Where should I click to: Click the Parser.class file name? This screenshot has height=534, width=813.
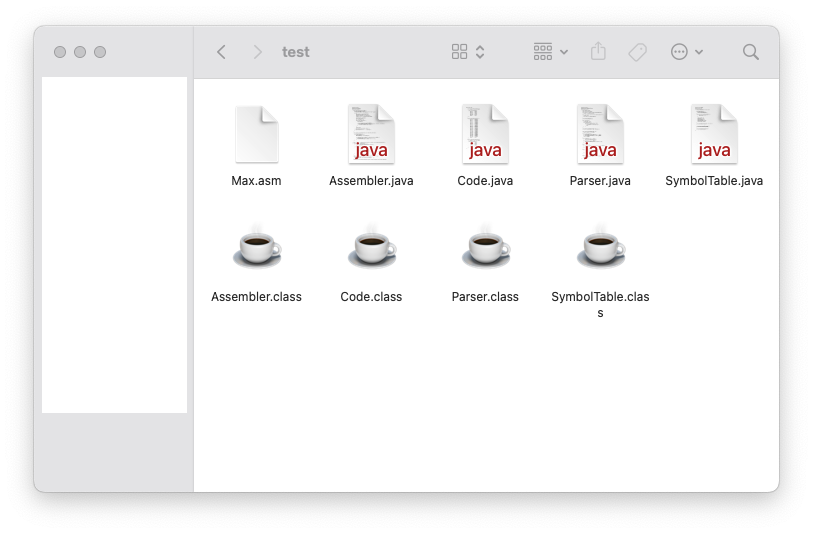pos(485,297)
